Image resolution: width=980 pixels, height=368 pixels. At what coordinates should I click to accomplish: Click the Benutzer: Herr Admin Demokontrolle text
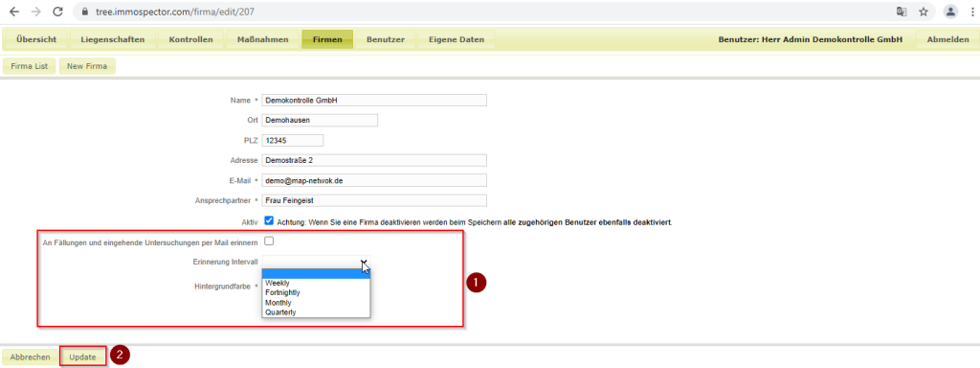point(810,39)
